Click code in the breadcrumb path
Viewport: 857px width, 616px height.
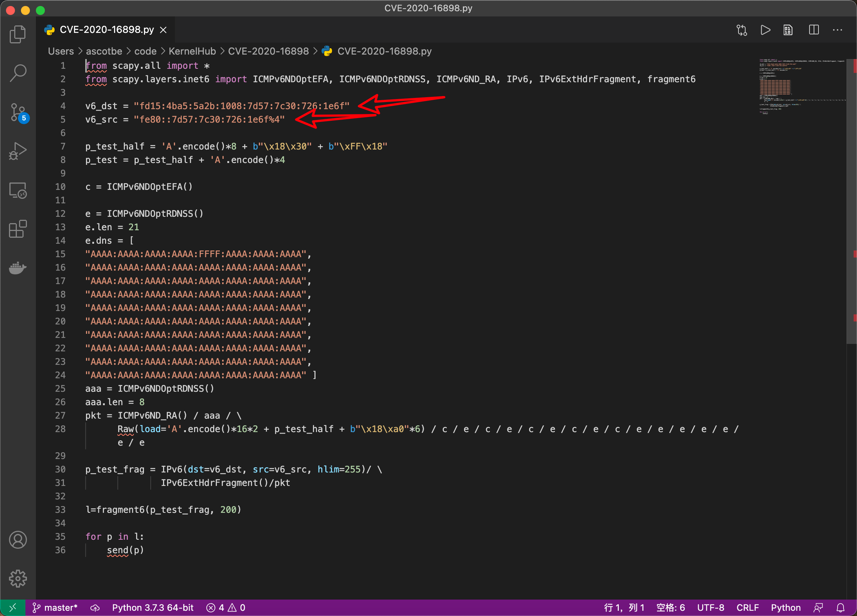(145, 51)
